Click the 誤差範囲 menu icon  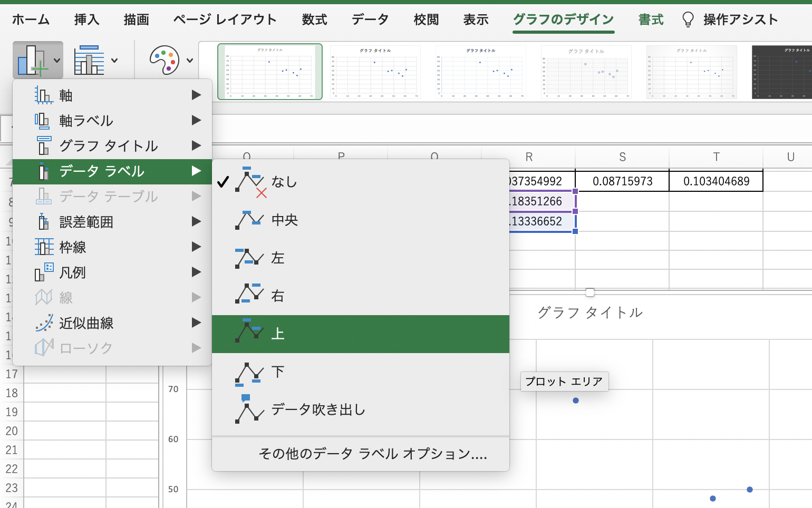(x=44, y=222)
